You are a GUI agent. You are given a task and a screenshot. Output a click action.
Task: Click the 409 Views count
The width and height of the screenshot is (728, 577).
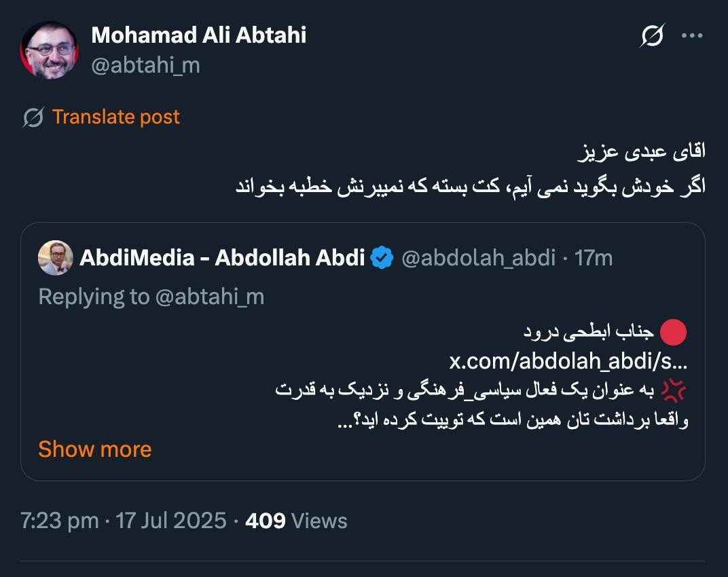295,521
